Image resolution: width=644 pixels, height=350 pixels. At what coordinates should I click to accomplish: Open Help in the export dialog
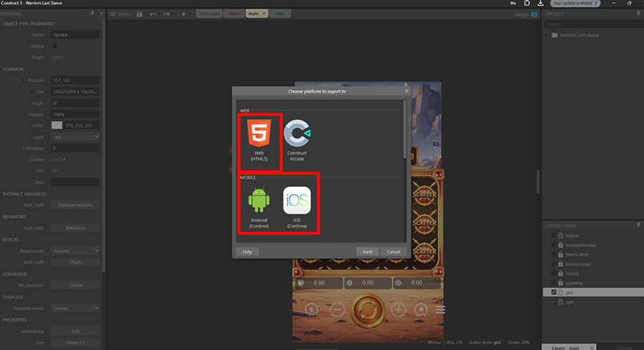pyautogui.click(x=248, y=251)
